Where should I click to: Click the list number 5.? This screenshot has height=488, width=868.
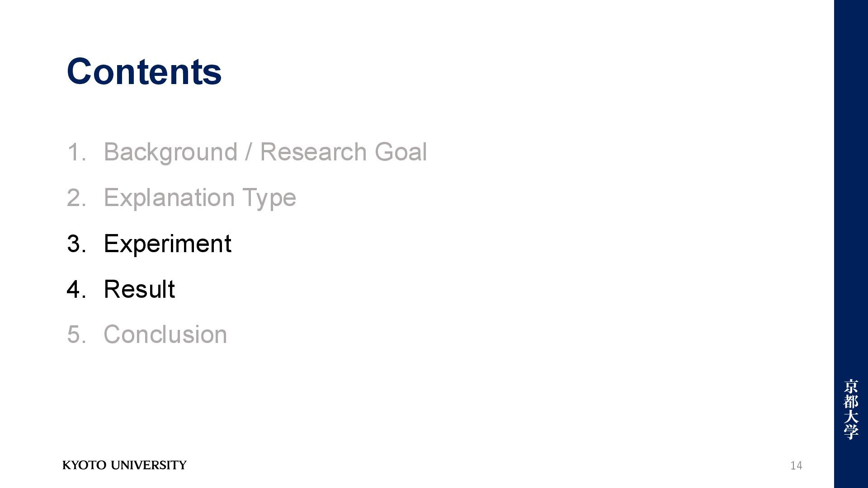pyautogui.click(x=76, y=335)
